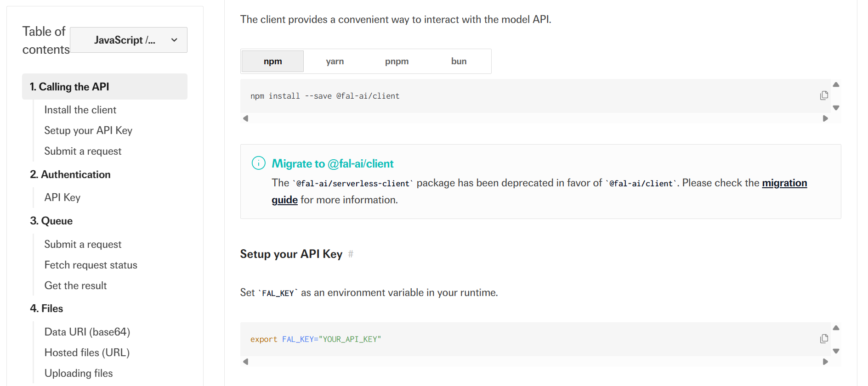Click the anchor hash beside Setup your API Key
Viewport: 868px width, 386px height.
tap(351, 254)
